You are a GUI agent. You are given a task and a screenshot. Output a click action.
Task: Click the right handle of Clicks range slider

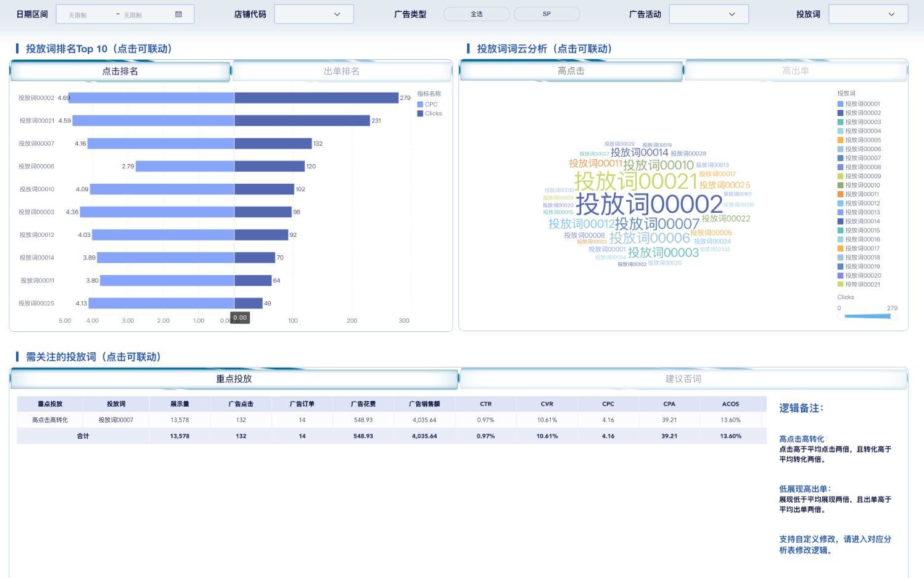891,316
